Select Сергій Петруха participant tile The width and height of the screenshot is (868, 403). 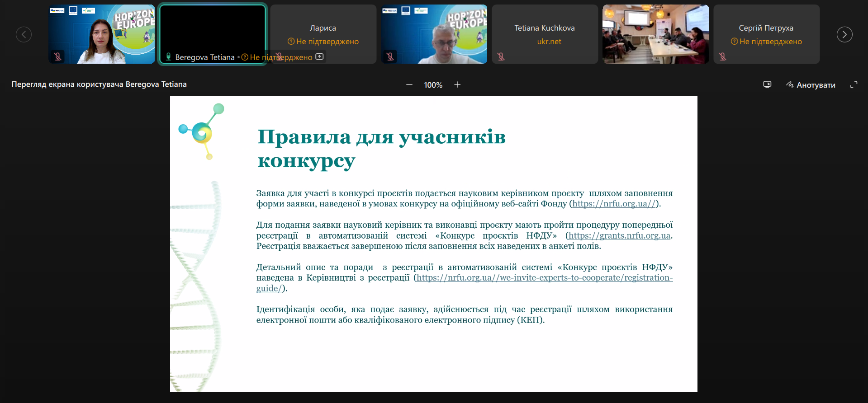tap(766, 34)
